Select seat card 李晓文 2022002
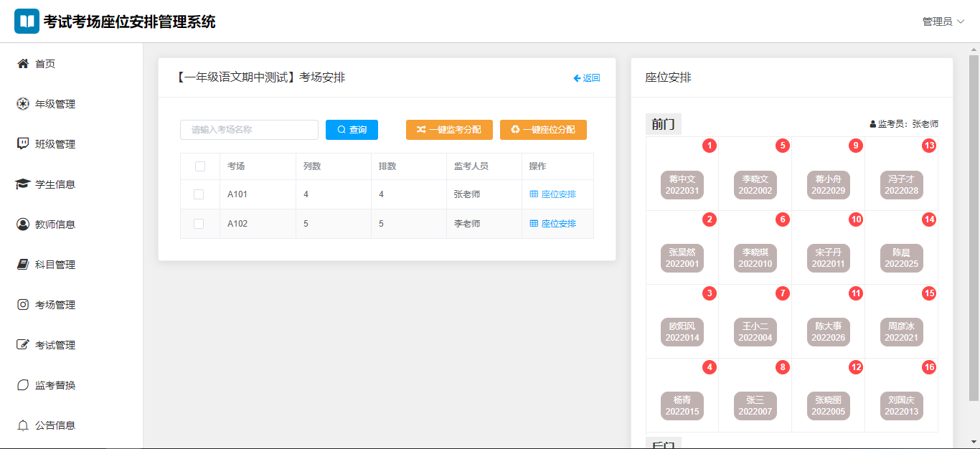This screenshot has height=449, width=980. 755,185
